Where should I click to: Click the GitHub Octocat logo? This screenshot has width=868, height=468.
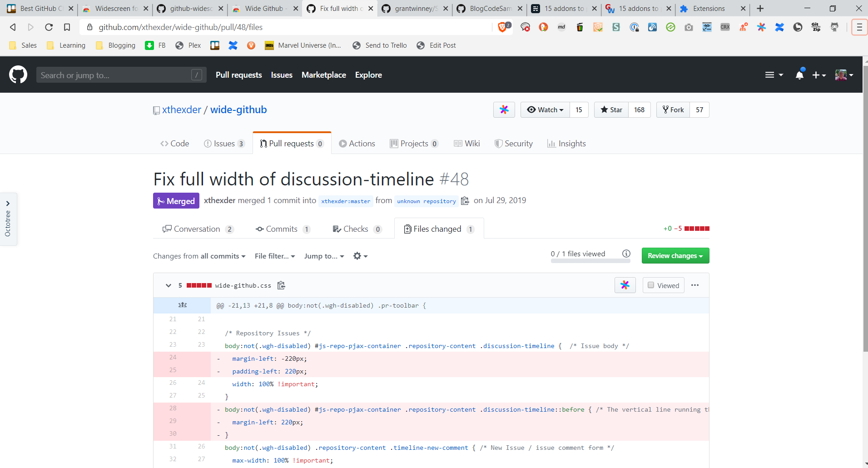click(x=18, y=75)
